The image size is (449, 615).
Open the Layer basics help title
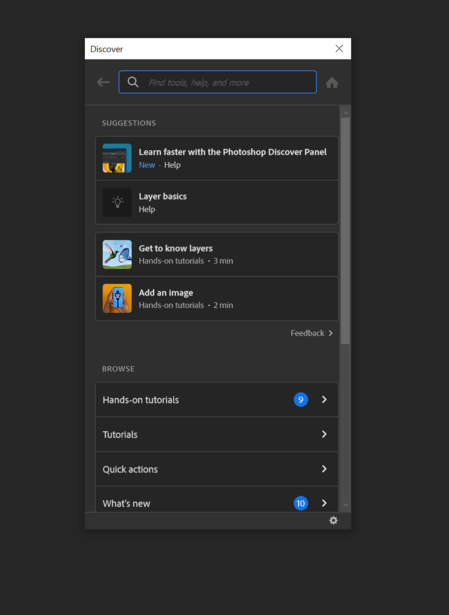(162, 197)
